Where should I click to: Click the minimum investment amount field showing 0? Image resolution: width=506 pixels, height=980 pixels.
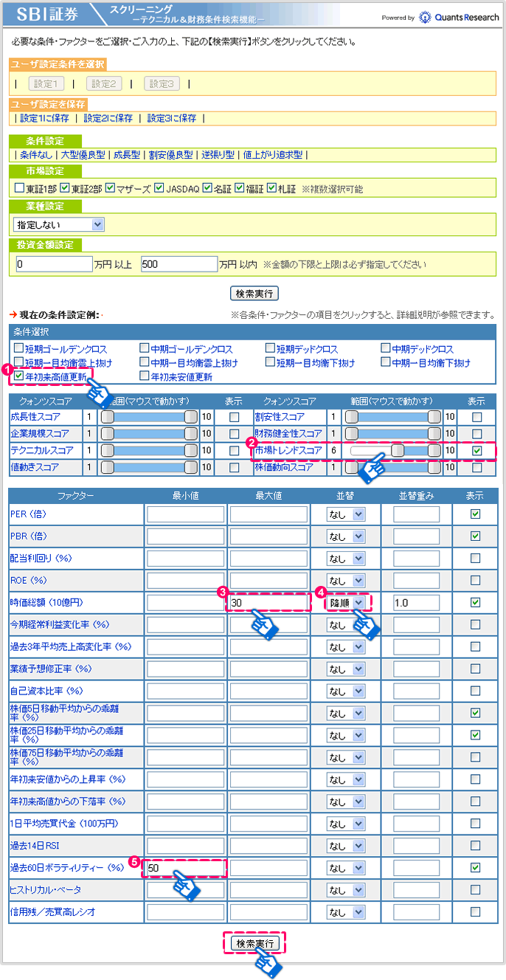(x=53, y=263)
